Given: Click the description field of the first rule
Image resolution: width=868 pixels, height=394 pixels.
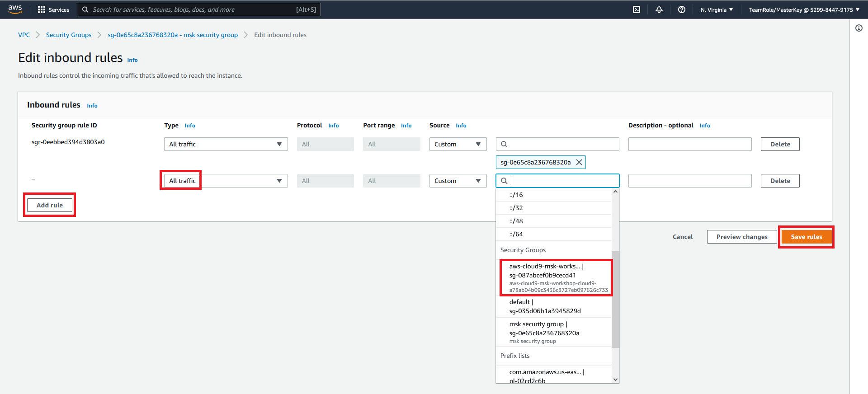Looking at the screenshot, I should click(x=690, y=144).
